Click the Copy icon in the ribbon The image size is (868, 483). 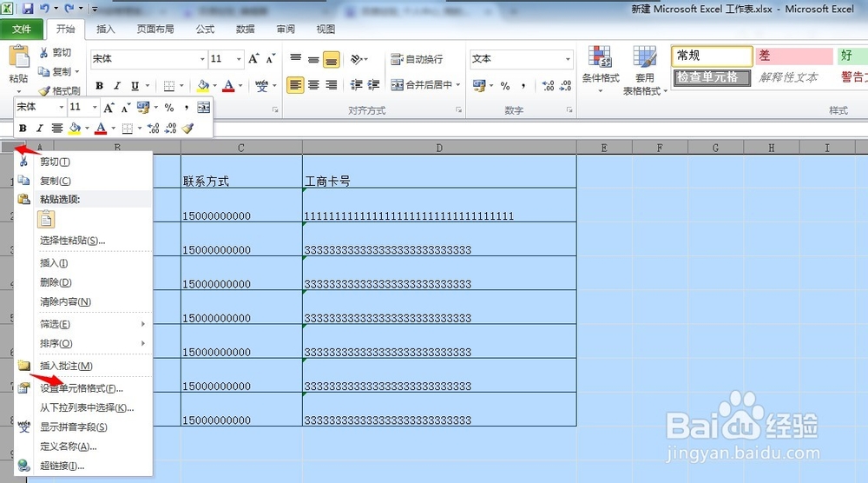click(43, 71)
